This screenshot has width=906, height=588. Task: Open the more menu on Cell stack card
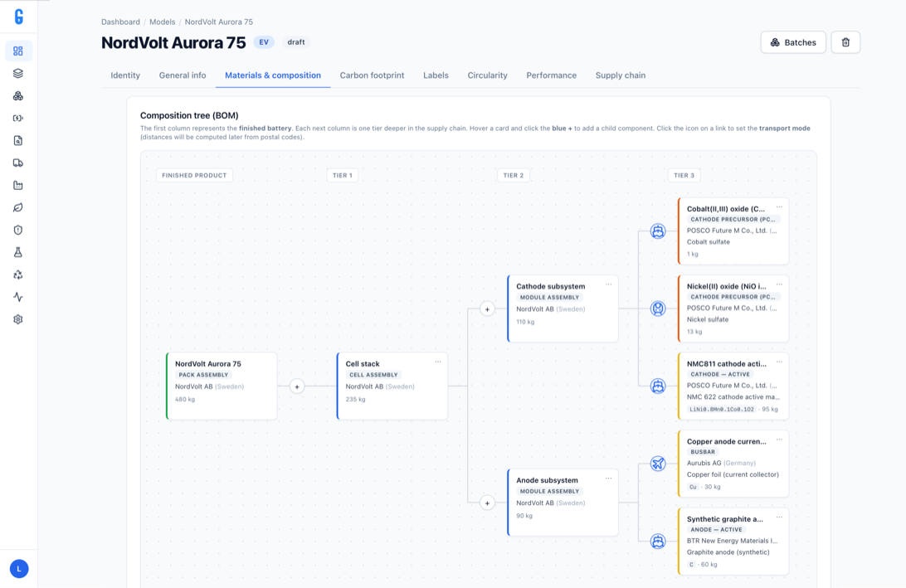(438, 362)
